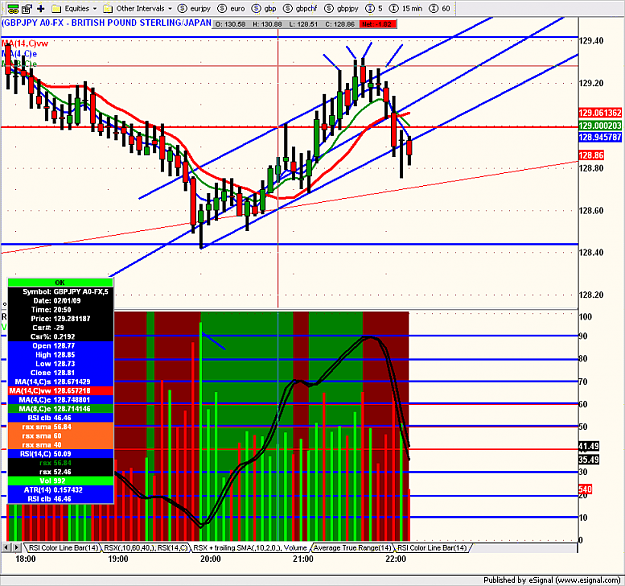Click the 129.40 price axis label

coord(591,41)
